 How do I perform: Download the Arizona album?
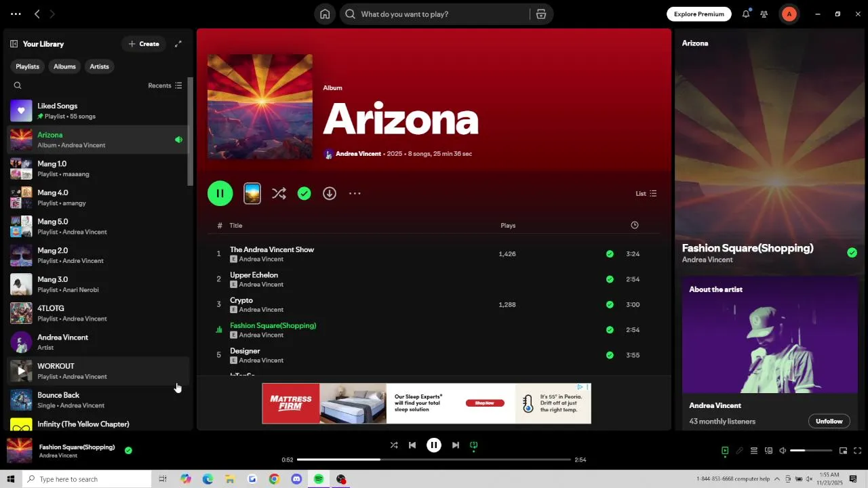click(x=330, y=193)
